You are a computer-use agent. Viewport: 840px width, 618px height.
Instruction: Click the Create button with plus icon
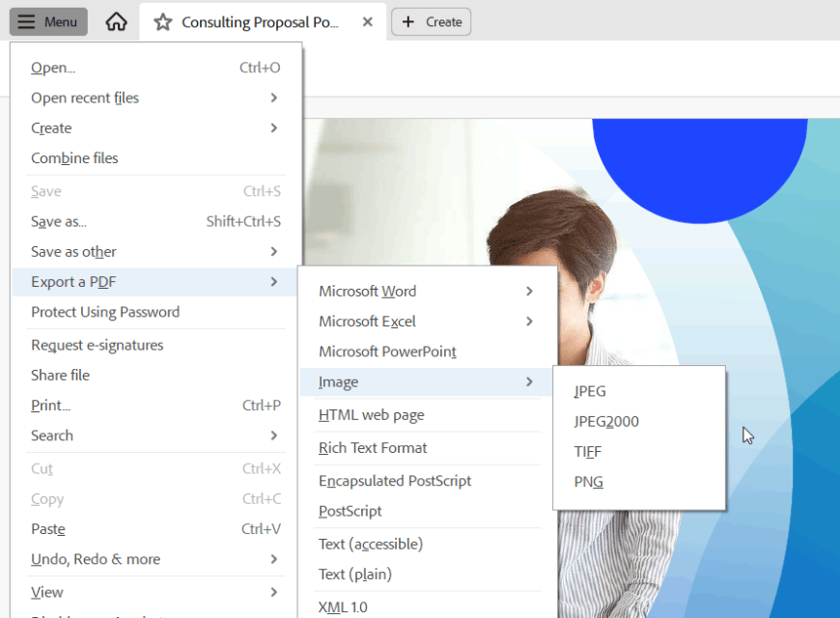pos(432,22)
